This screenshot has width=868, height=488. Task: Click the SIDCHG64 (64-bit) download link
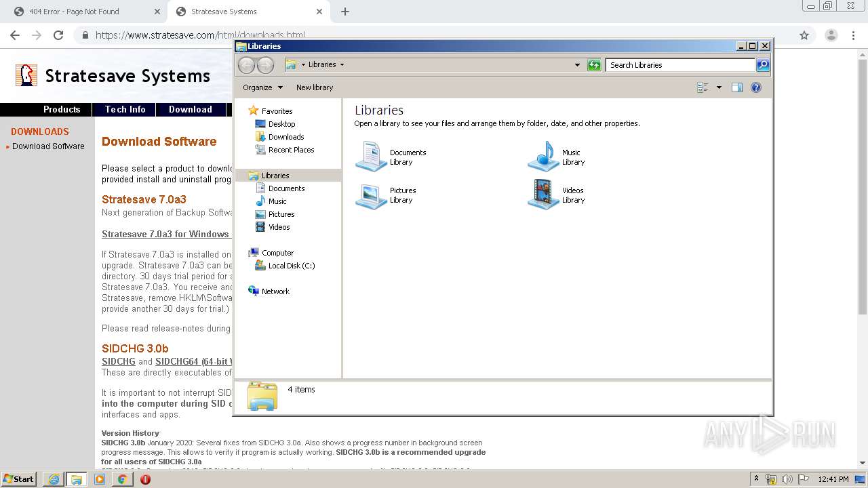point(194,362)
